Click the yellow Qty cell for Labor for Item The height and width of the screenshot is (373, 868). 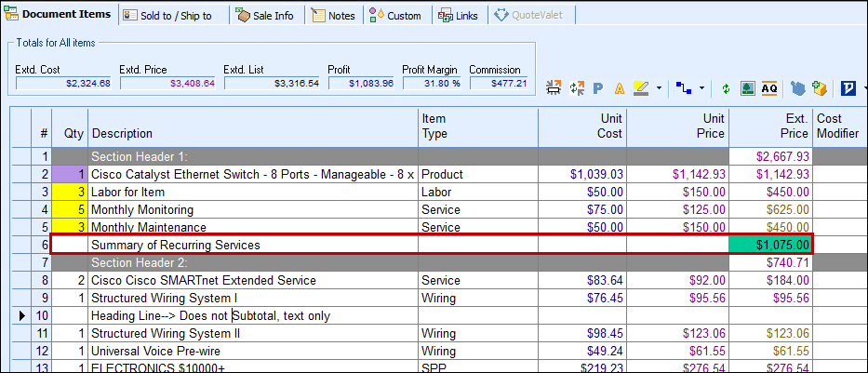click(x=70, y=192)
